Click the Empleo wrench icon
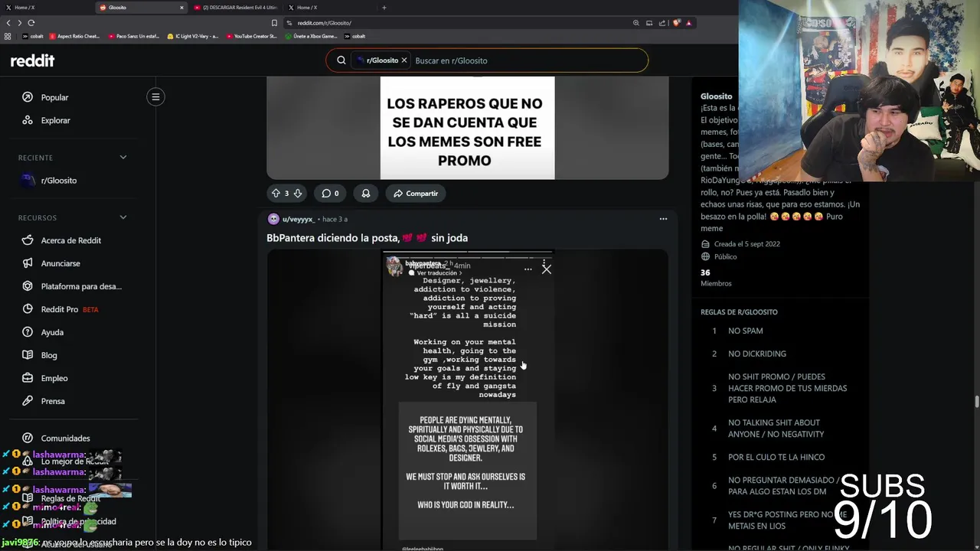 [x=28, y=378]
